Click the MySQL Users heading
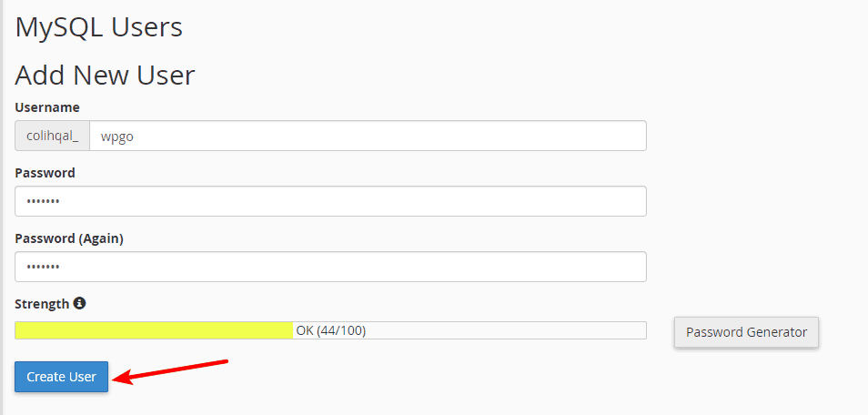The height and width of the screenshot is (415, 868). (98, 27)
